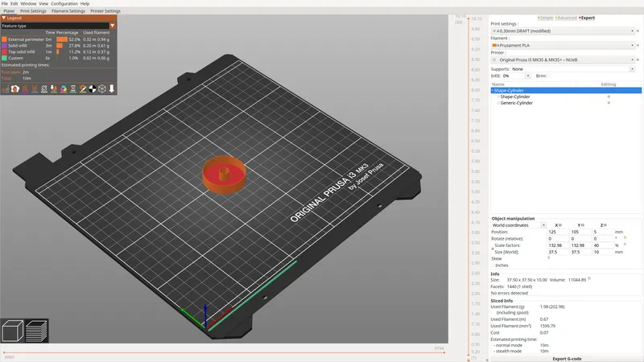
Task: Click Position X input field showing 125
Action: click(x=558, y=232)
